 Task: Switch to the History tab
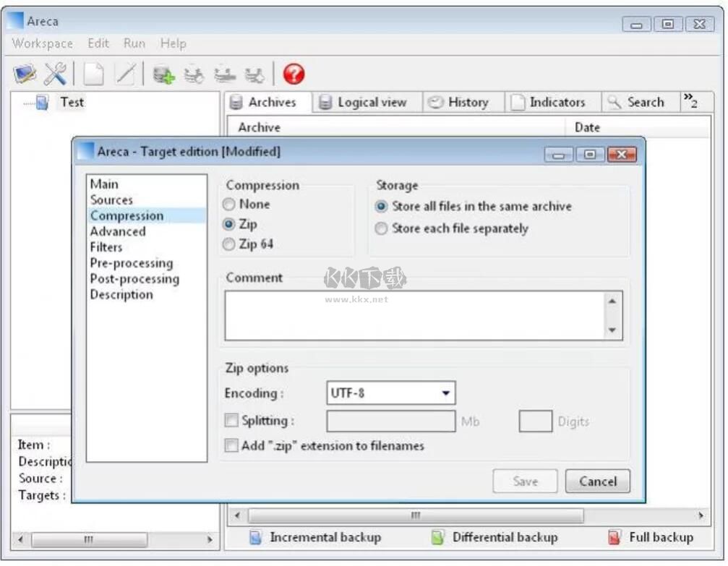point(463,102)
